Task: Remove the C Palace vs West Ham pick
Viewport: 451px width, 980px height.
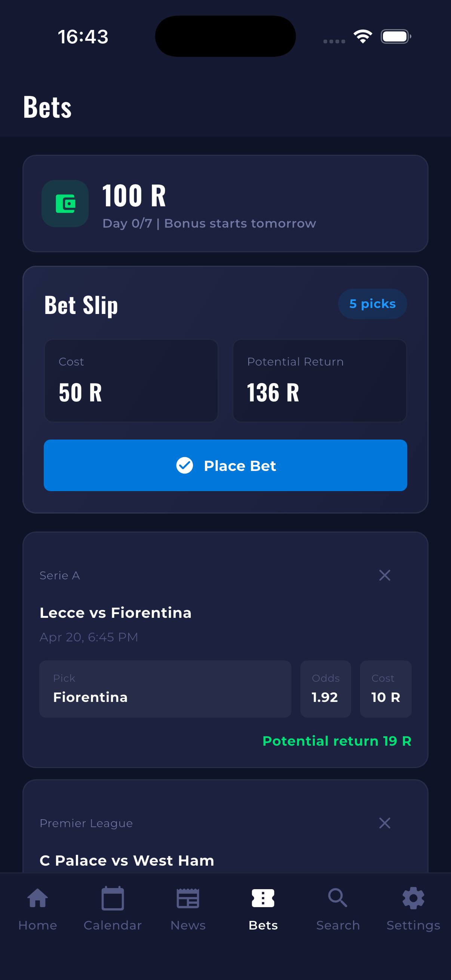Action: [x=384, y=823]
